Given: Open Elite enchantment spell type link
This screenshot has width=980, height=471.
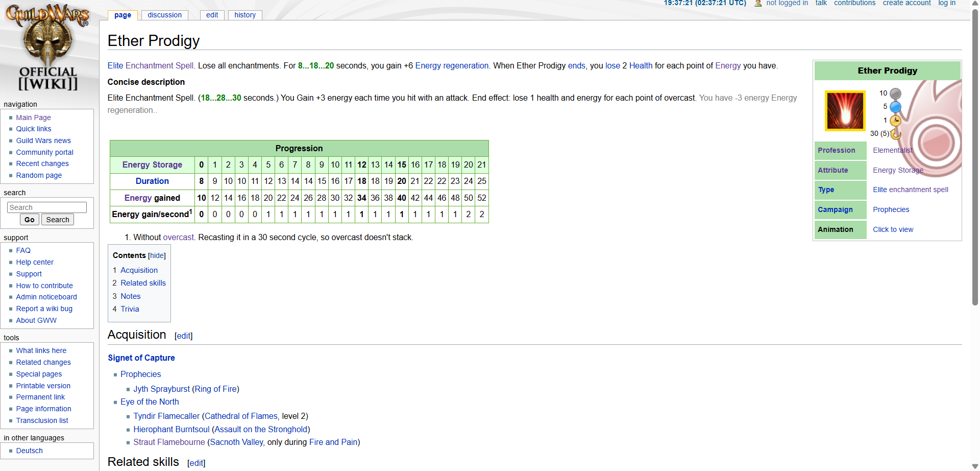Looking at the screenshot, I should pyautogui.click(x=911, y=190).
